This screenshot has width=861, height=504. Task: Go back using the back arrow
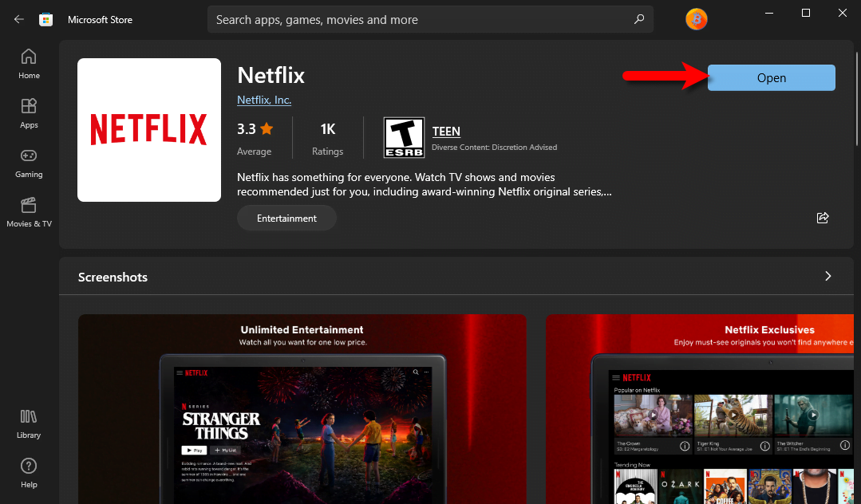tap(19, 19)
